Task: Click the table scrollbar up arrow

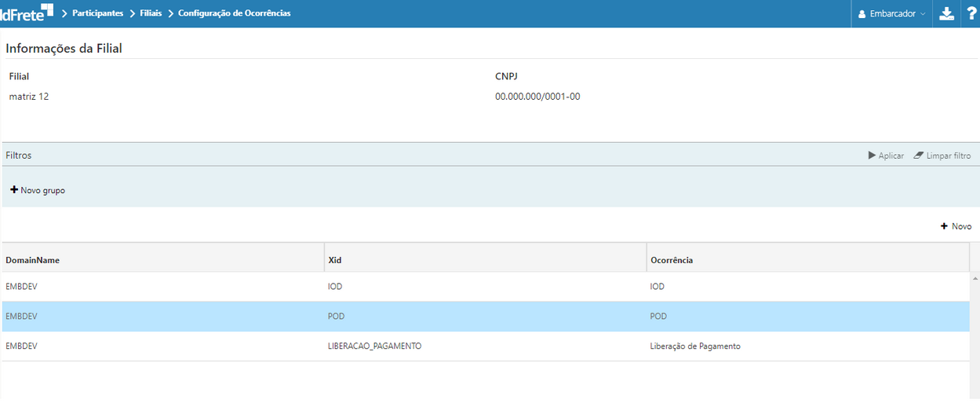Action: 975,279
